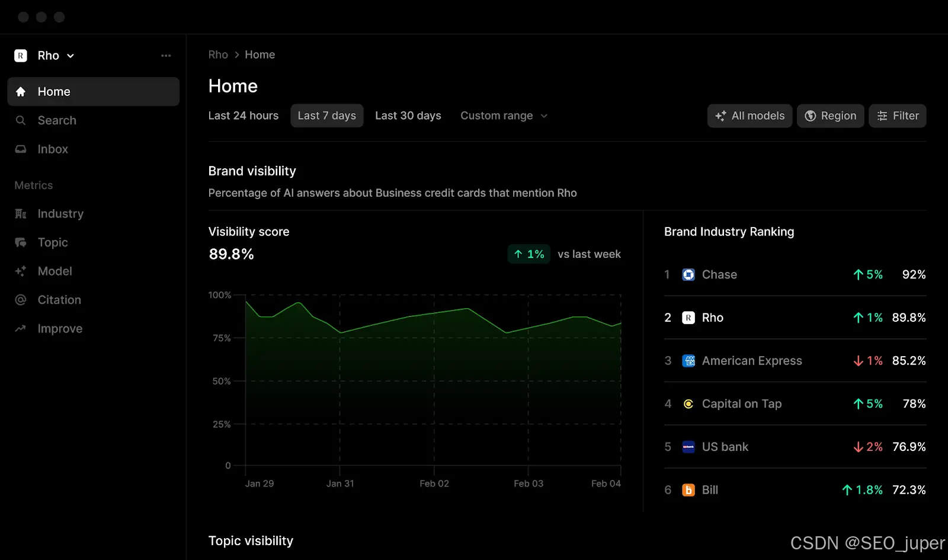The height and width of the screenshot is (560, 948).
Task: Click the Rho logo in ranking list
Action: coord(688,318)
